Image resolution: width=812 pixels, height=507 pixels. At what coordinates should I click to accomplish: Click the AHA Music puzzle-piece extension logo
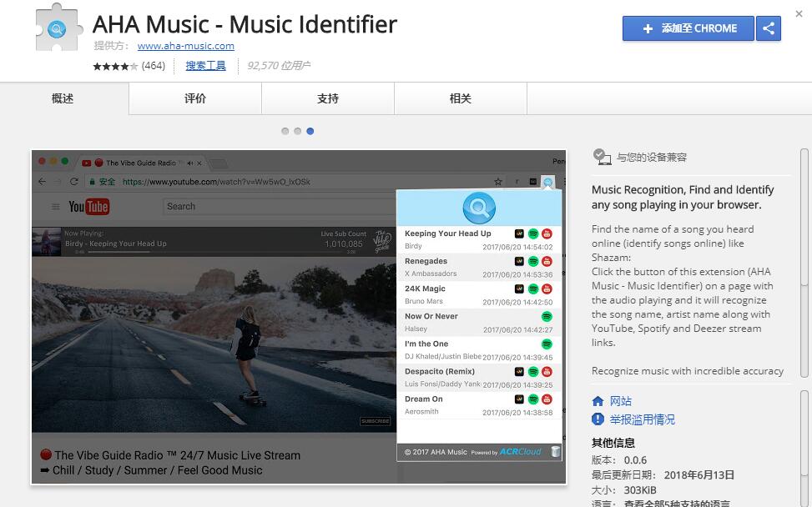click(x=58, y=29)
